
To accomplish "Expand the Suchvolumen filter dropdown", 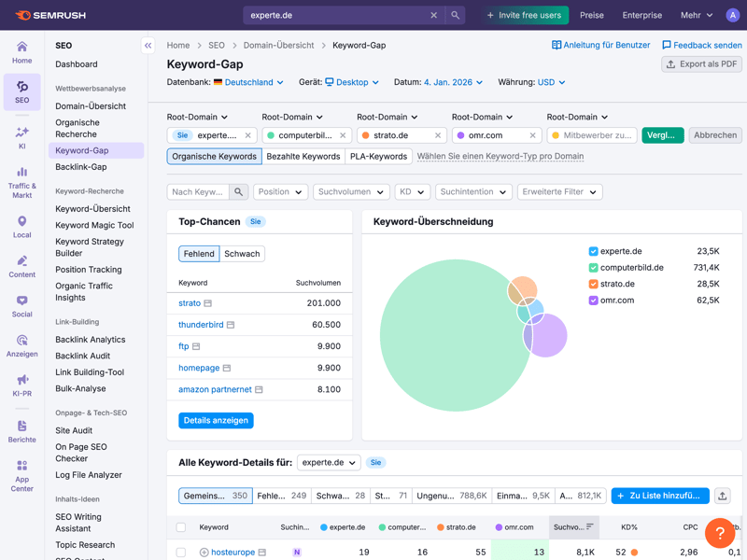I will (351, 191).
